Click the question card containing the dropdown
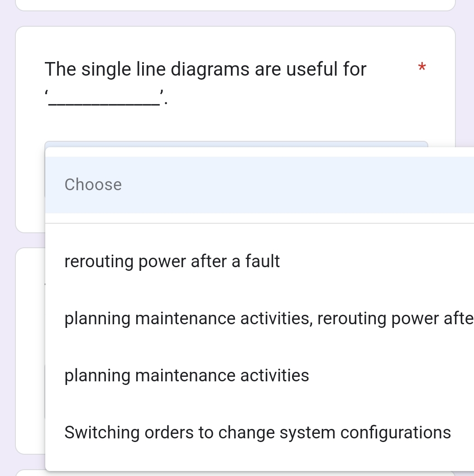This screenshot has width=474, height=476. (235, 82)
